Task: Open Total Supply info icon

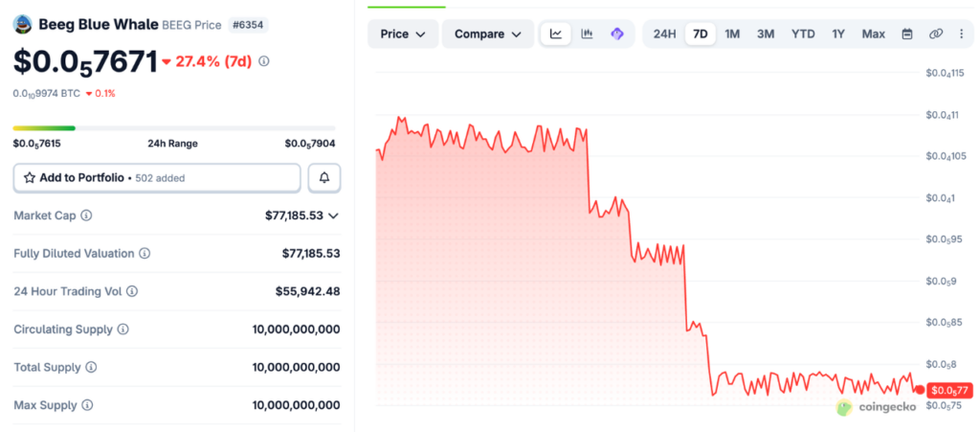Action: coord(91,367)
